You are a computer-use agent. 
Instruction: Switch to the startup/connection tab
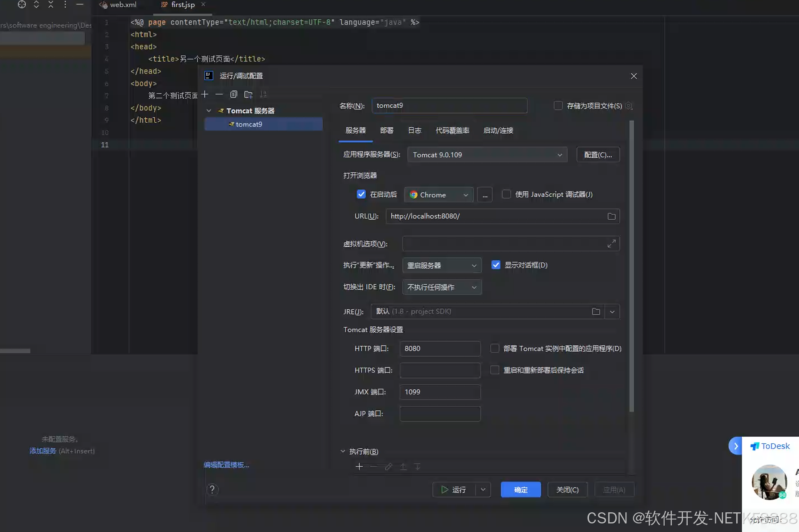[x=498, y=131]
